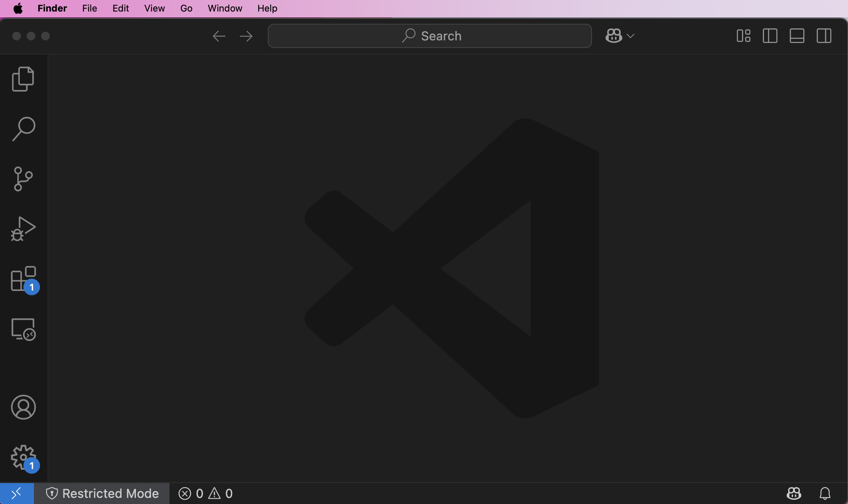The width and height of the screenshot is (848, 504).
Task: Open the Remote Explorer view
Action: click(x=23, y=329)
